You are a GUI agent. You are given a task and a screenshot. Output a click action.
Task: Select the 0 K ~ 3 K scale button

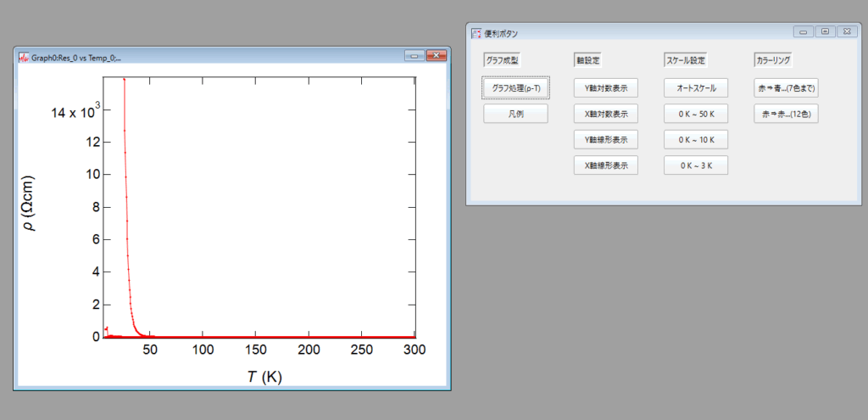pyautogui.click(x=695, y=165)
